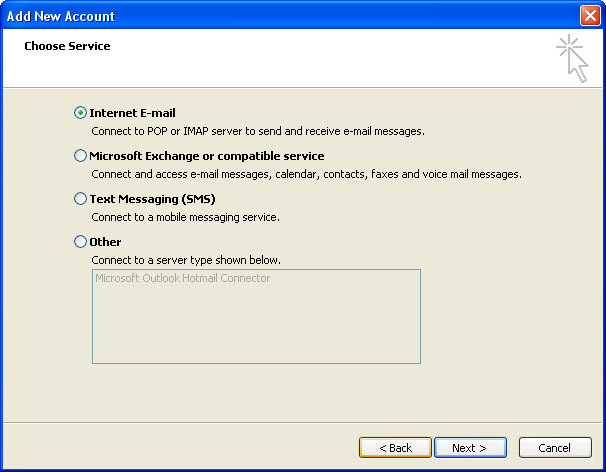Click the Next > button
Image resolution: width=606 pixels, height=472 pixels.
pos(470,448)
